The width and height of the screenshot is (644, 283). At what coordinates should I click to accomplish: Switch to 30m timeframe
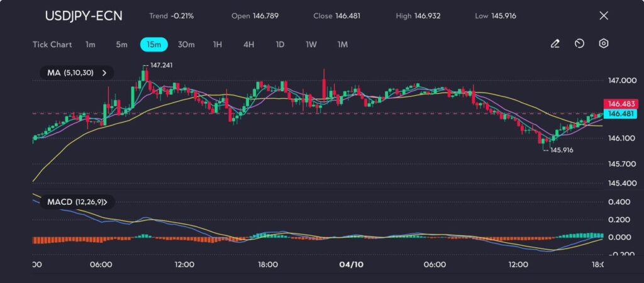pyautogui.click(x=186, y=45)
